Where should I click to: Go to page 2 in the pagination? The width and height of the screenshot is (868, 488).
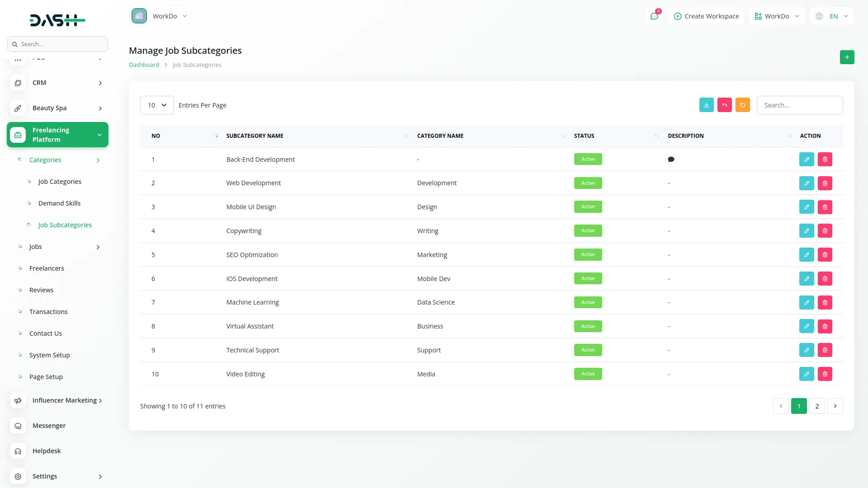point(817,406)
